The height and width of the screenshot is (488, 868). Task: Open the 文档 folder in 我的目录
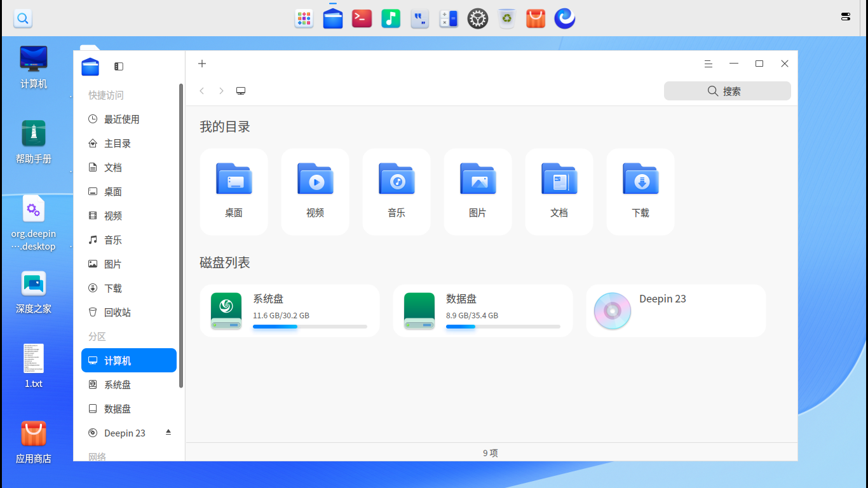click(x=559, y=191)
